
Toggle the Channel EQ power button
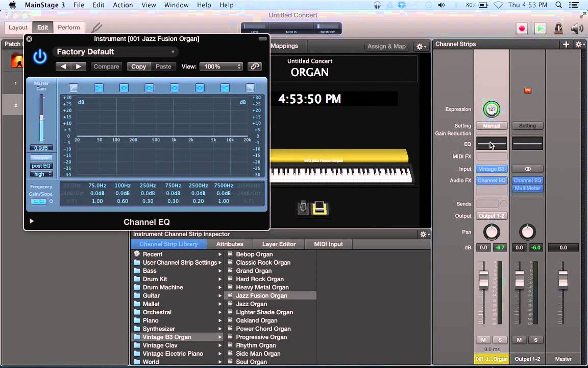click(40, 57)
